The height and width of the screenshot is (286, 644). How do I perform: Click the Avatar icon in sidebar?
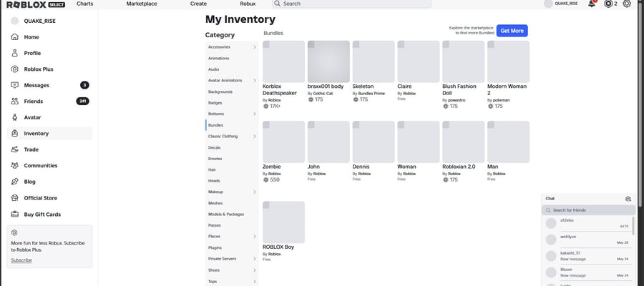[15, 117]
